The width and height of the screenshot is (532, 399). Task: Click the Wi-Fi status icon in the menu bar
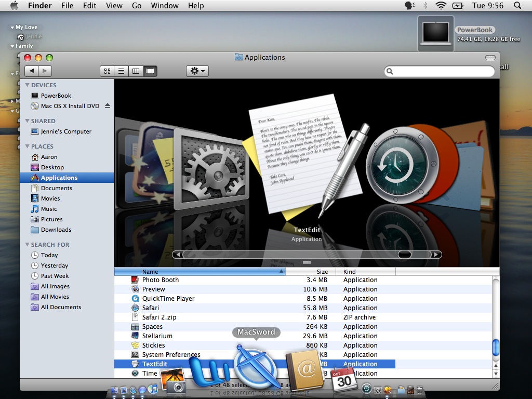point(441,6)
